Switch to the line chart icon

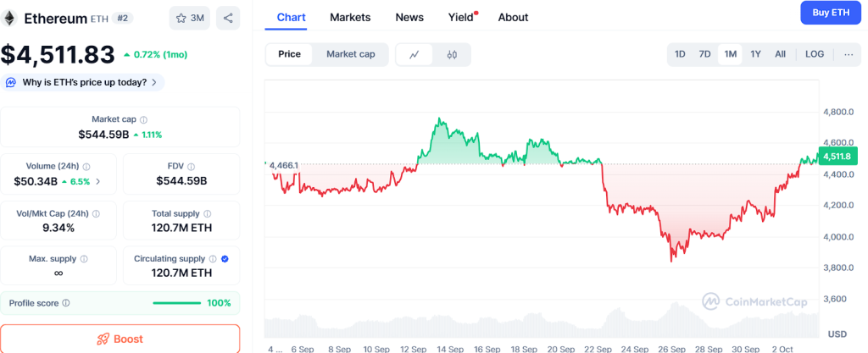[415, 54]
